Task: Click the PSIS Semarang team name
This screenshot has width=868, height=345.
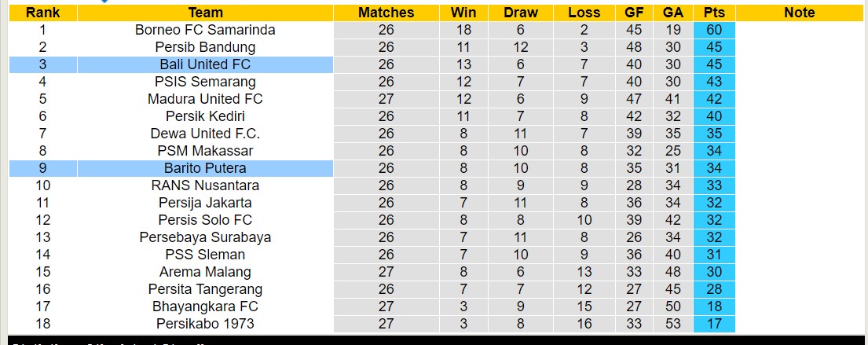Action: pyautogui.click(x=205, y=82)
